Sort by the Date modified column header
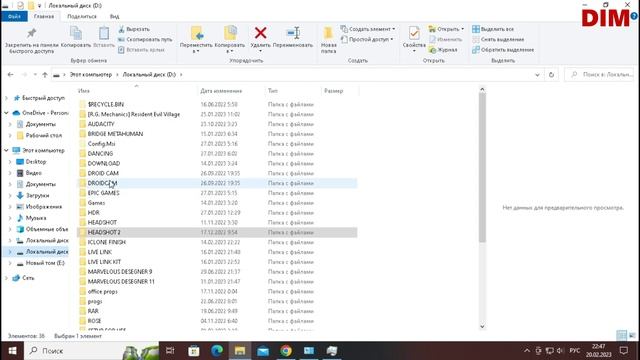640x360 pixels. (231, 91)
